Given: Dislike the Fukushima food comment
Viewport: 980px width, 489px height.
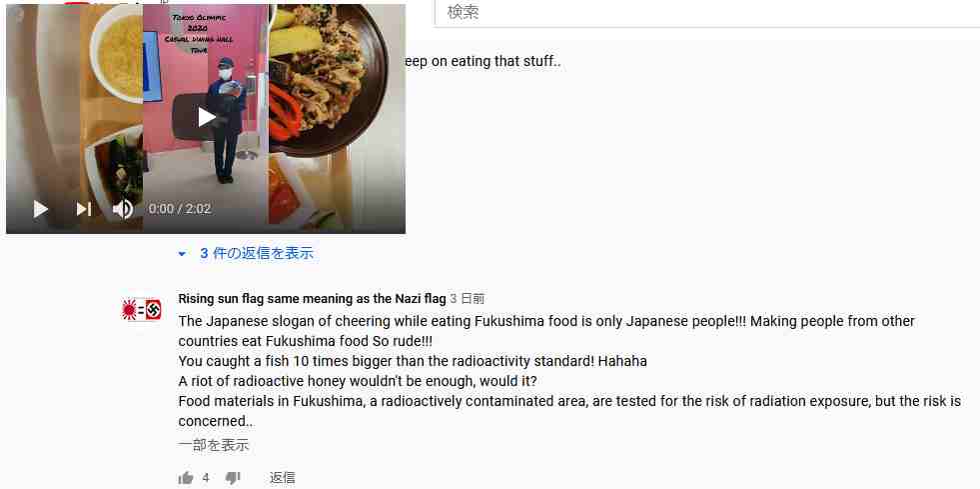Looking at the screenshot, I should point(233,478).
